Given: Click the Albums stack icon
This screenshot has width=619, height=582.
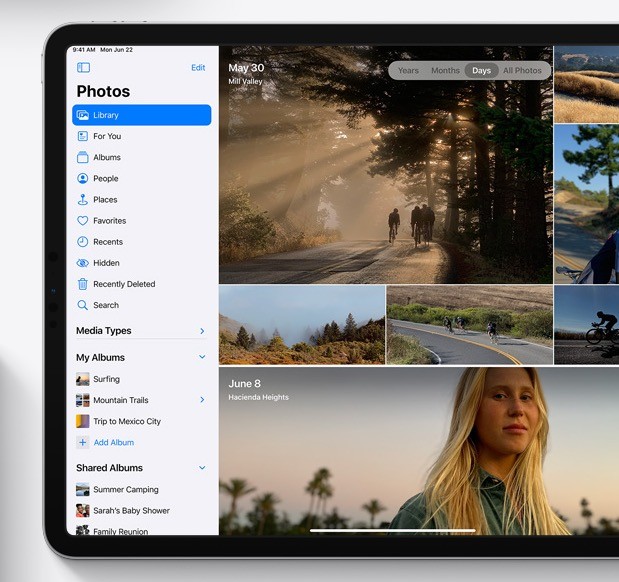Looking at the screenshot, I should pyautogui.click(x=83, y=157).
